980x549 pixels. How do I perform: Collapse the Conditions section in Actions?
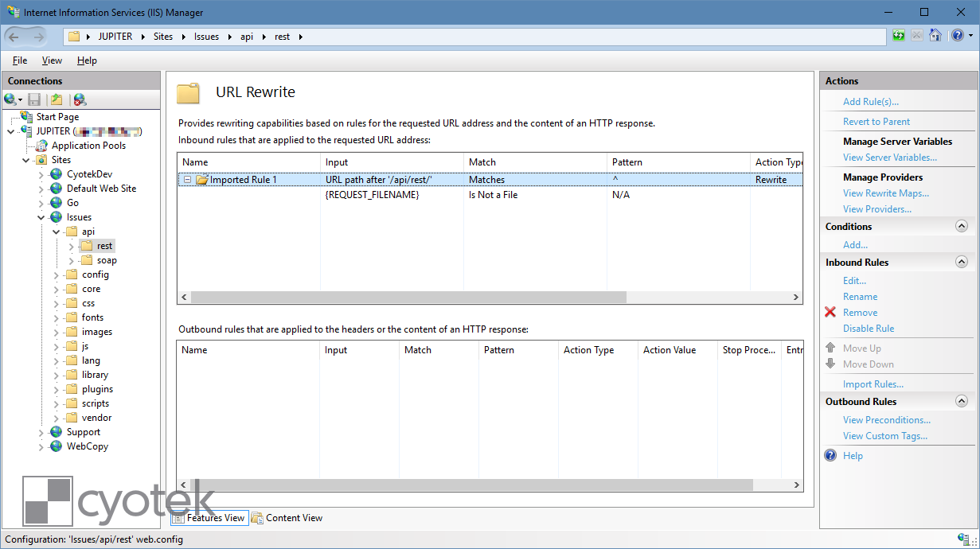(961, 227)
